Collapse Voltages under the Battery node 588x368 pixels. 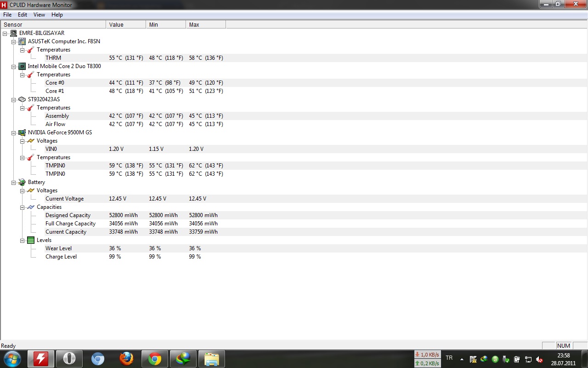point(23,190)
